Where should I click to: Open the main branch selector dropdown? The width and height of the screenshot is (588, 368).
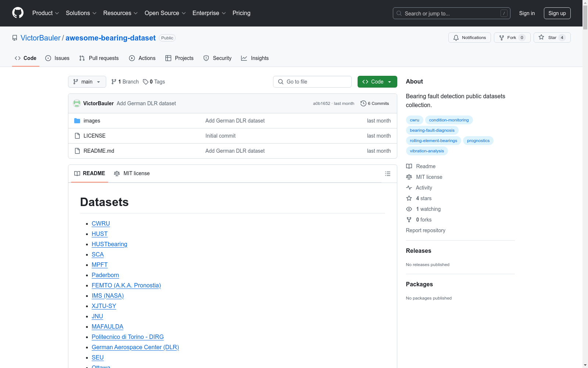(x=87, y=82)
